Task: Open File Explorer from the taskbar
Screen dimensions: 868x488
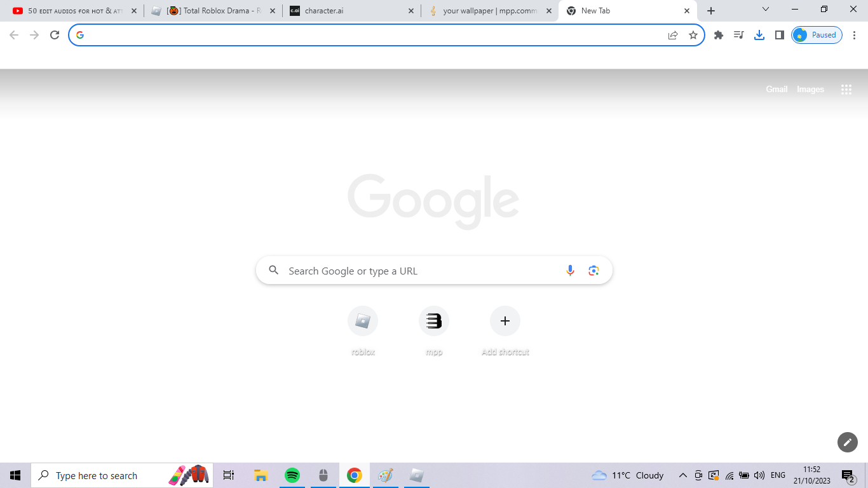Action: 261,475
